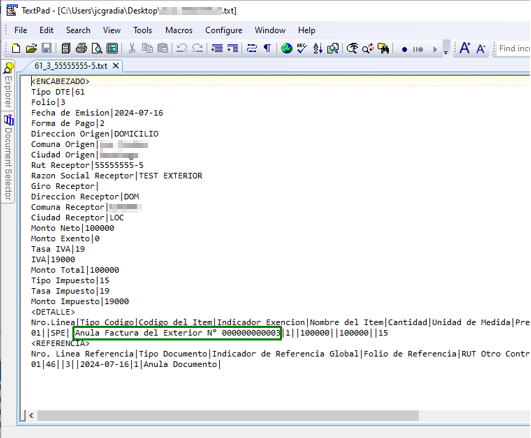Launch spell check from the toolbar

point(302,48)
